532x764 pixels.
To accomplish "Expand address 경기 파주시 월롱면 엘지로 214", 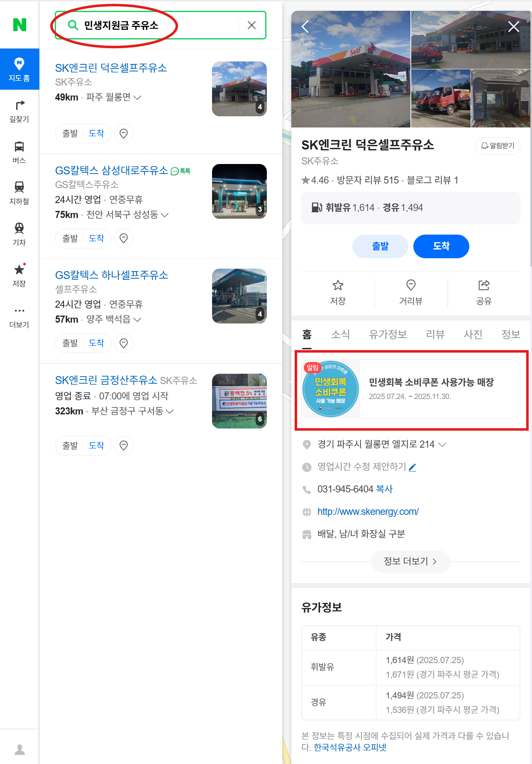I will click(x=442, y=445).
